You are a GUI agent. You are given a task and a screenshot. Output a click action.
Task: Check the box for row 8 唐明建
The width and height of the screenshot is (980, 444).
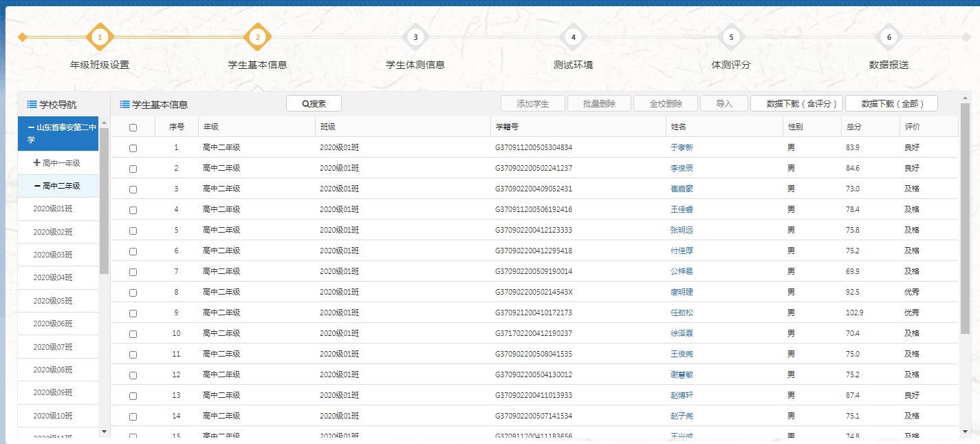133,293
